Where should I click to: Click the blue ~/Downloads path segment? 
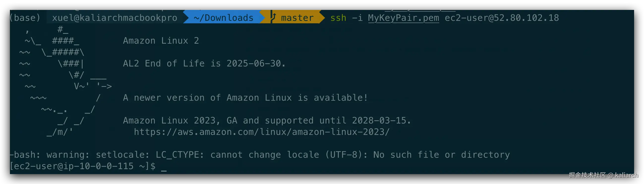224,18
